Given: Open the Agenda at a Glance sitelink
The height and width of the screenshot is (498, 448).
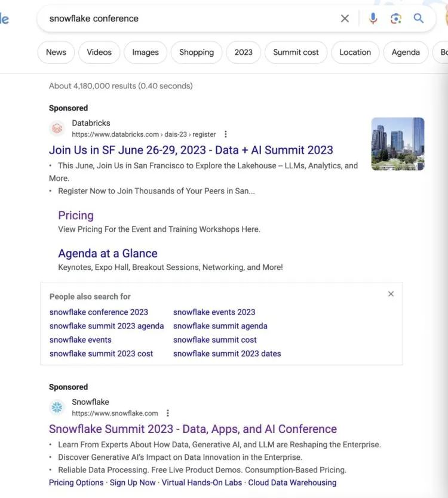Looking at the screenshot, I should tap(108, 253).
